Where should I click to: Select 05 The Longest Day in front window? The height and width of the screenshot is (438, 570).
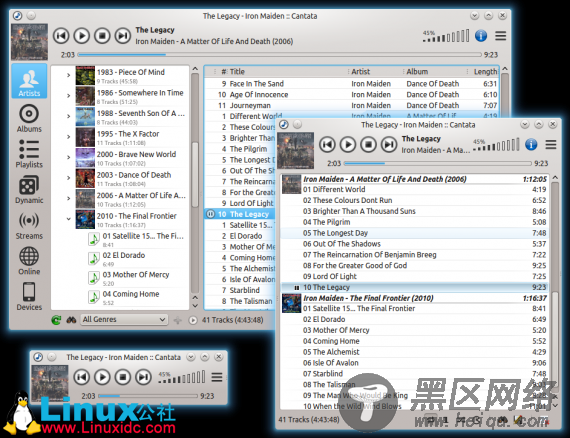(x=414, y=233)
